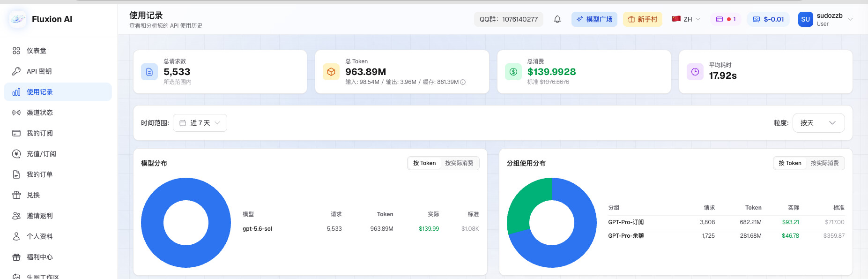Select 按实际消费 in 分组使用分布 panel
The width and height of the screenshot is (868, 279).
[x=825, y=163]
